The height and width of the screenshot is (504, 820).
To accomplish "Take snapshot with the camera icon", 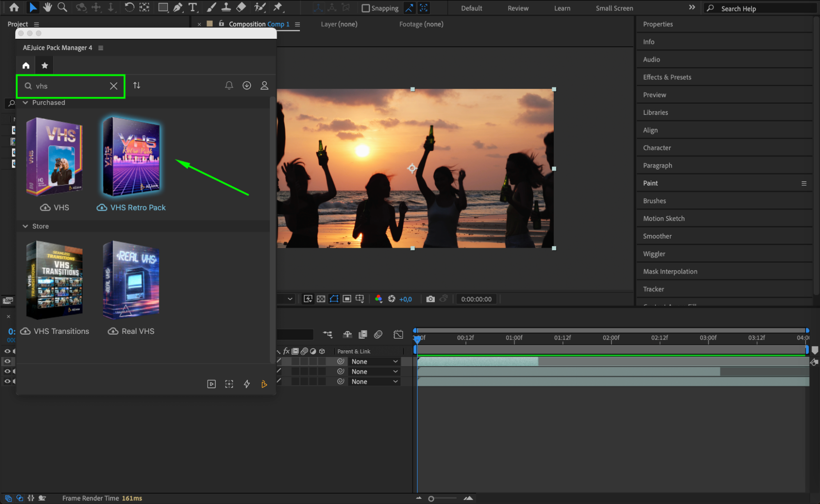I will point(430,299).
